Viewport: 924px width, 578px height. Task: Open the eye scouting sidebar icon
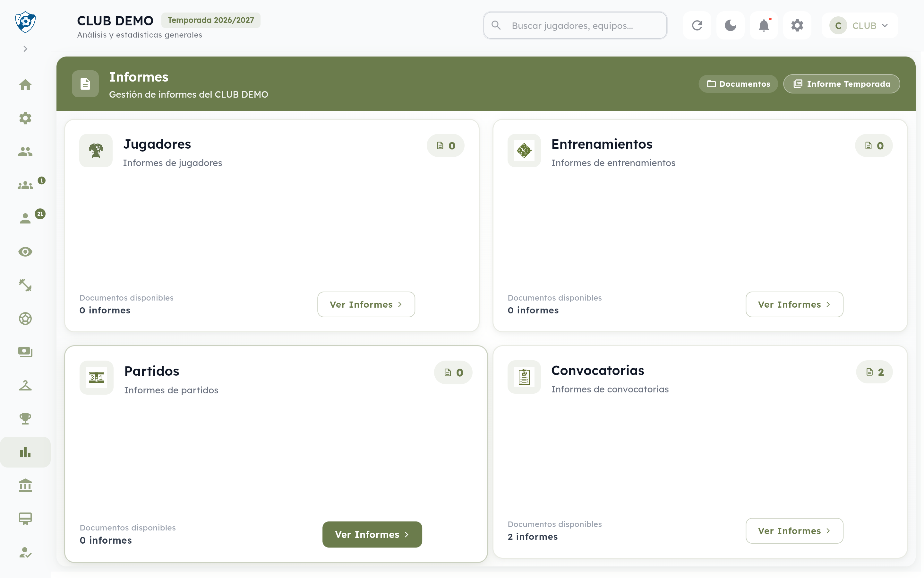pos(25,252)
